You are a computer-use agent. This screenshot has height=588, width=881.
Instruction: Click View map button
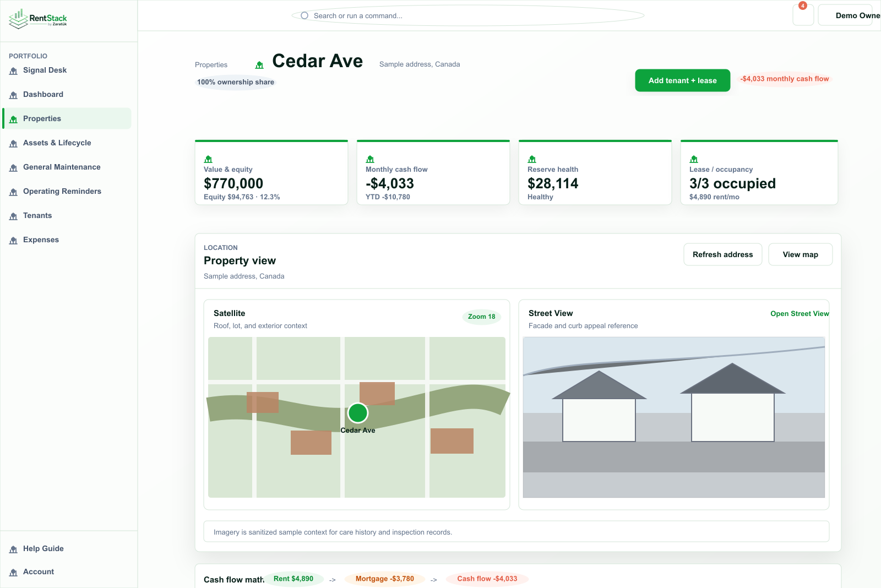tap(801, 254)
